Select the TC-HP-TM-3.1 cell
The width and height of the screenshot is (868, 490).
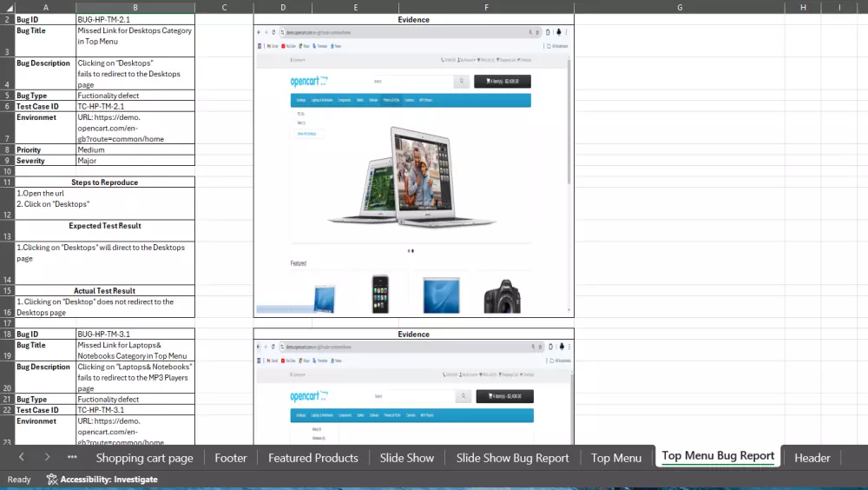pyautogui.click(x=135, y=410)
